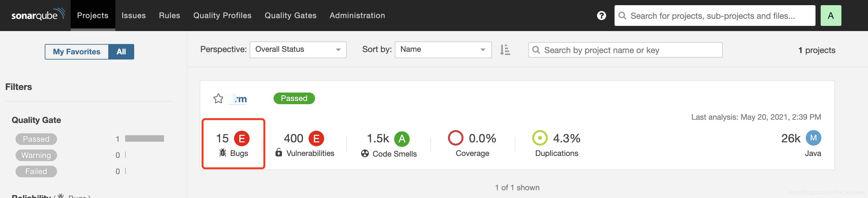Select the All projects toggle
Screen dimensions: 868x198
(121, 52)
